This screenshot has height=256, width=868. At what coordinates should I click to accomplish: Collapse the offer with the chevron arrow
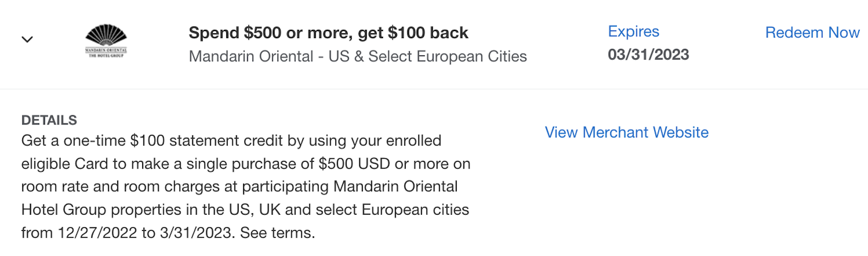click(27, 39)
